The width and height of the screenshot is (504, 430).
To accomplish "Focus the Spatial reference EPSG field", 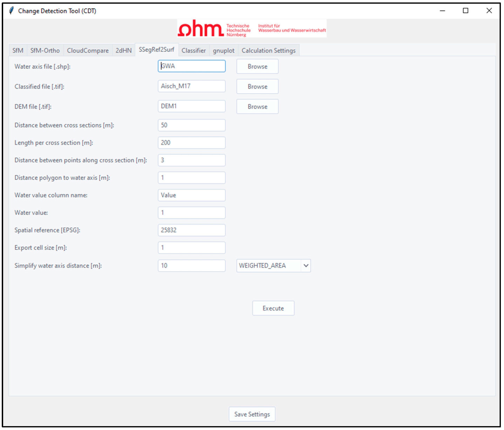I will coord(191,230).
